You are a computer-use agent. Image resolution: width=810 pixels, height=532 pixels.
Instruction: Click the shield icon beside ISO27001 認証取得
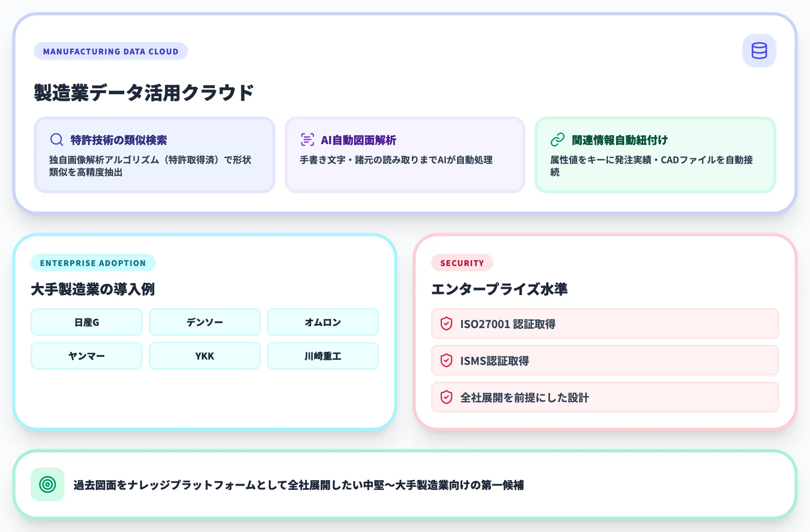click(x=446, y=324)
